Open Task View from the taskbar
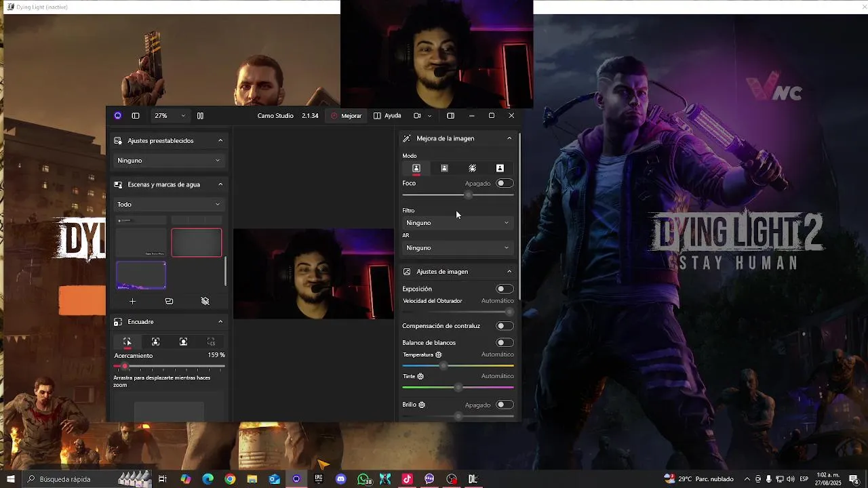Screen dimensions: 868x488 coord(163,479)
